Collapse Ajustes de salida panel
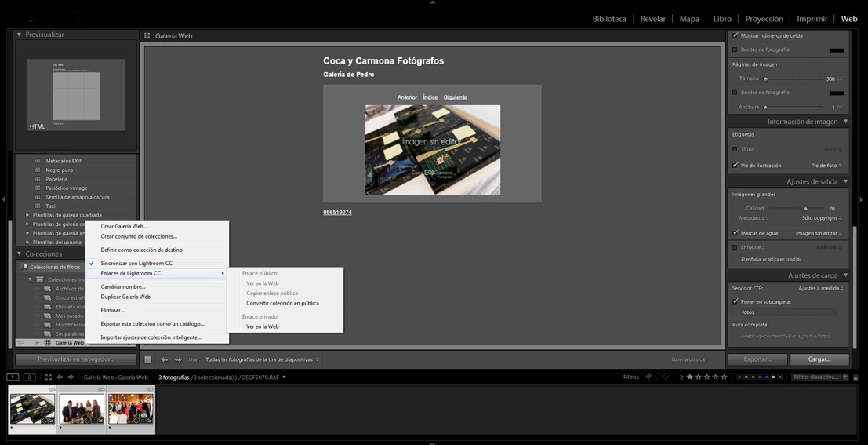 click(x=846, y=182)
